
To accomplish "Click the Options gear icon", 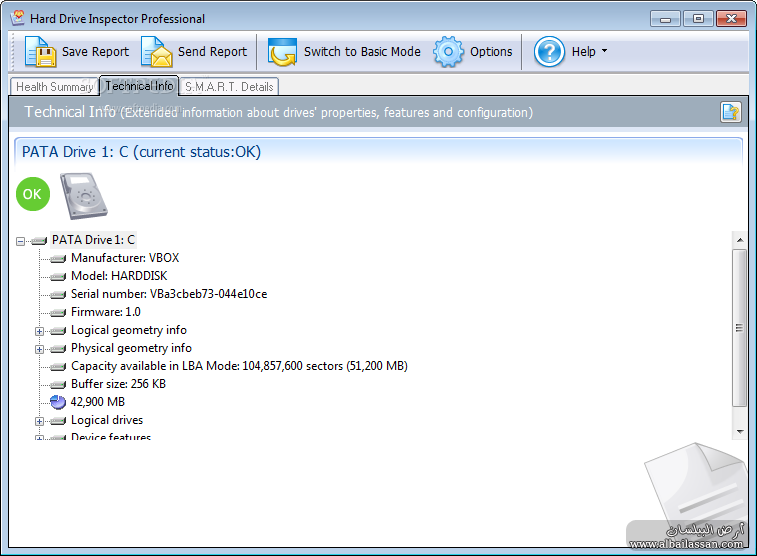I will [x=449, y=52].
